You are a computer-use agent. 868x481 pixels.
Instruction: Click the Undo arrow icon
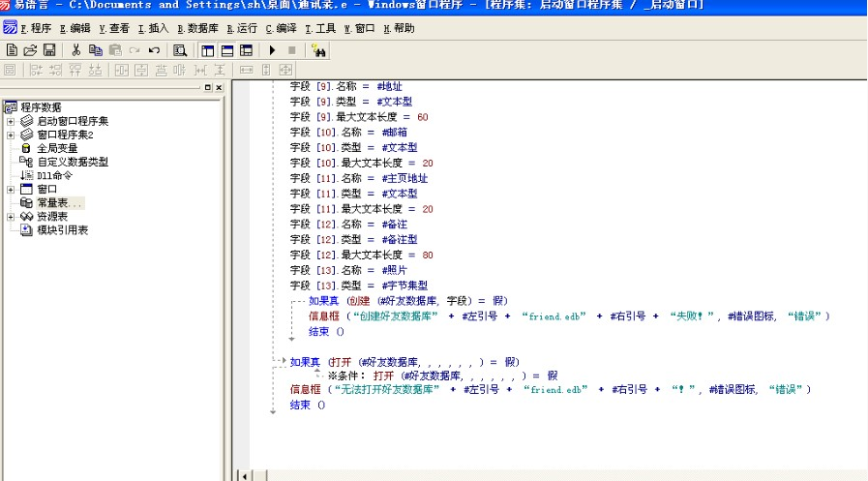coord(154,49)
